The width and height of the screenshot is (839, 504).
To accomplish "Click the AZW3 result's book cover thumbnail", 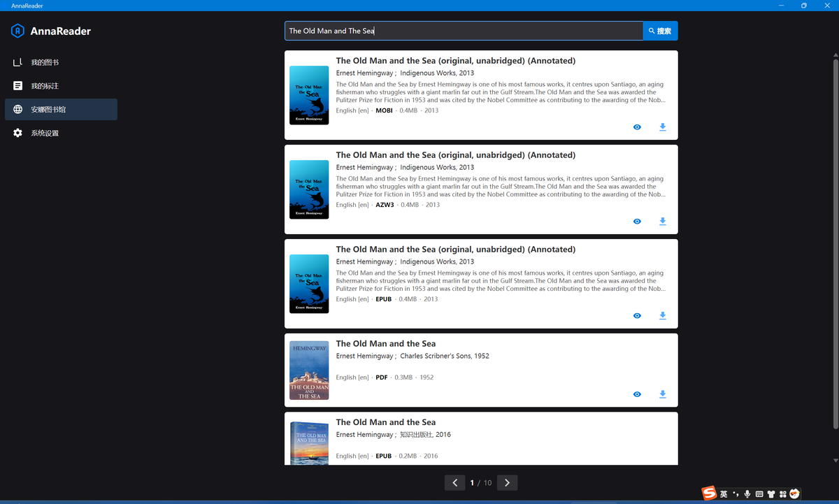I will pyautogui.click(x=309, y=189).
